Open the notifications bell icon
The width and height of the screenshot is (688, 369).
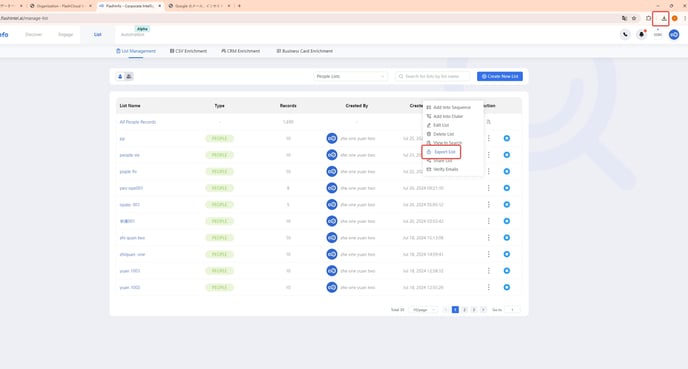[641, 35]
